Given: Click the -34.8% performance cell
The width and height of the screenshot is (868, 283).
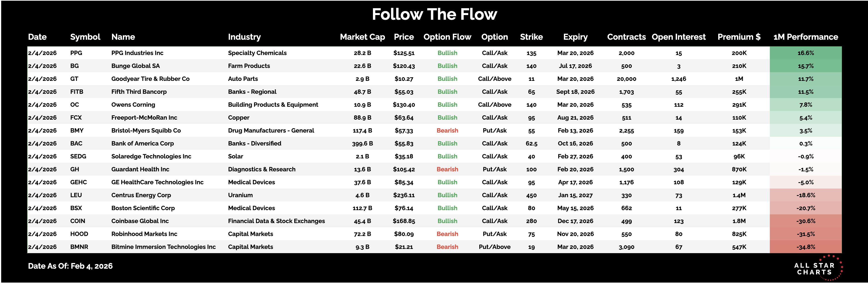Looking at the screenshot, I should [805, 247].
